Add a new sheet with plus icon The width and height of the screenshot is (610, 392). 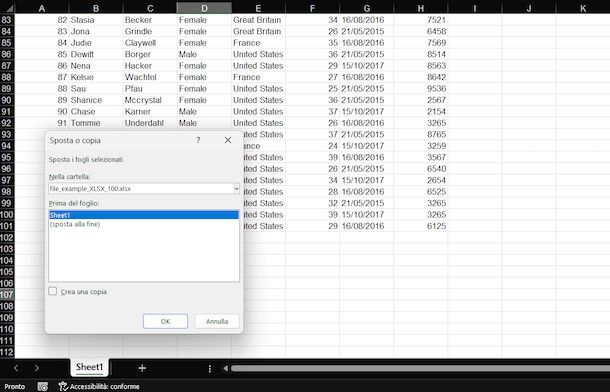point(142,368)
